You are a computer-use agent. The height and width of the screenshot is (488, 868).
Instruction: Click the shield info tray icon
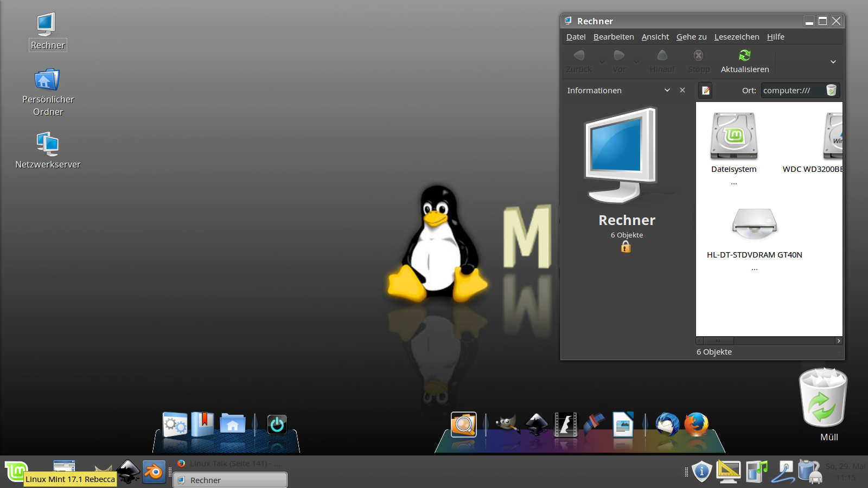701,471
